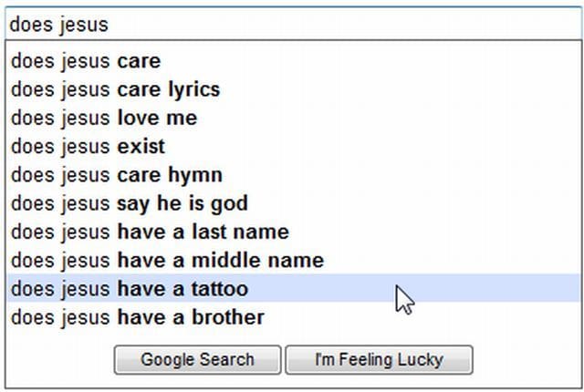Viewport: 584px width, 392px height.
Task: Select the "does jesus exist" suggestion
Action: [88, 147]
